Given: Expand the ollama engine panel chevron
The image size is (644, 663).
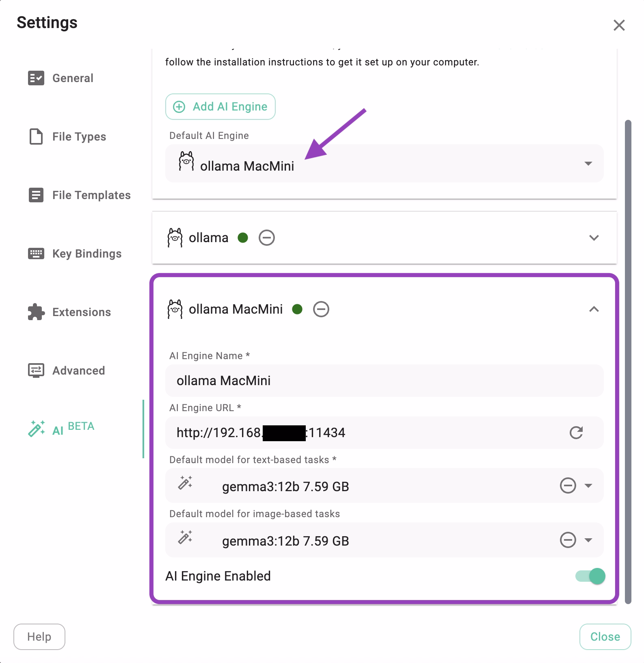Looking at the screenshot, I should [594, 238].
